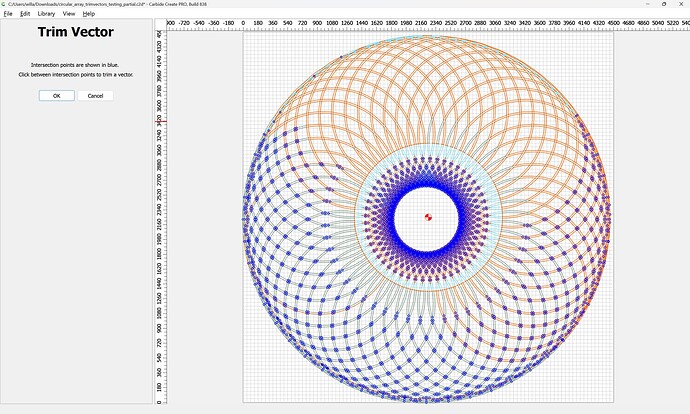Image resolution: width=690 pixels, height=414 pixels.
Task: Cancel the Trim Vector operation
Action: point(95,96)
